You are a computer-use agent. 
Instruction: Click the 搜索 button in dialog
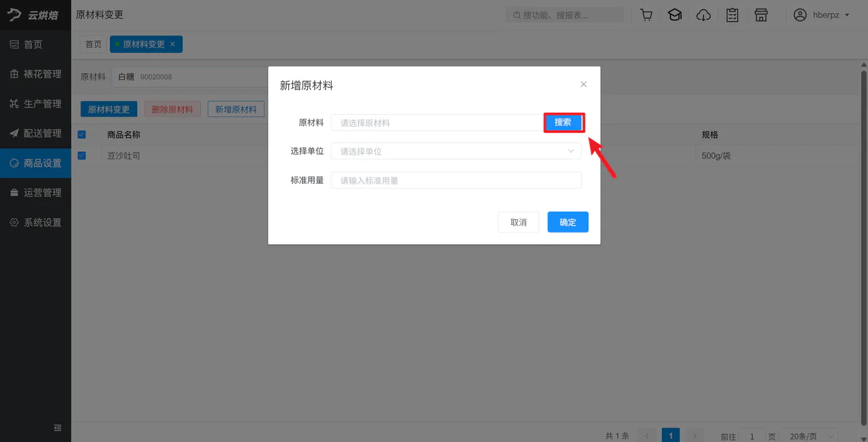tap(563, 123)
